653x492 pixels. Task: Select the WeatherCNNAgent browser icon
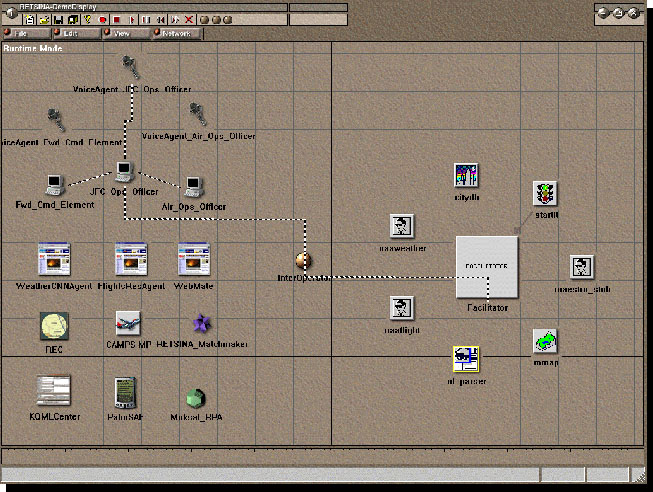(53, 259)
